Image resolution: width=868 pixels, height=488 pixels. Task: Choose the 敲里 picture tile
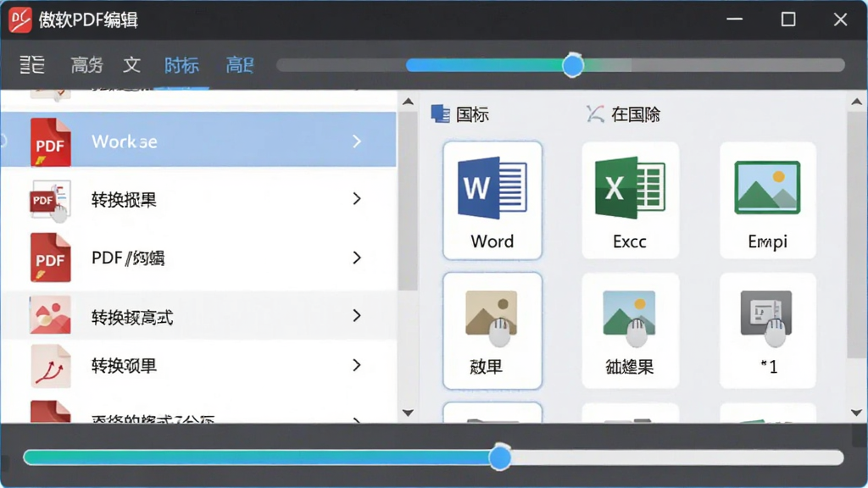tap(492, 331)
